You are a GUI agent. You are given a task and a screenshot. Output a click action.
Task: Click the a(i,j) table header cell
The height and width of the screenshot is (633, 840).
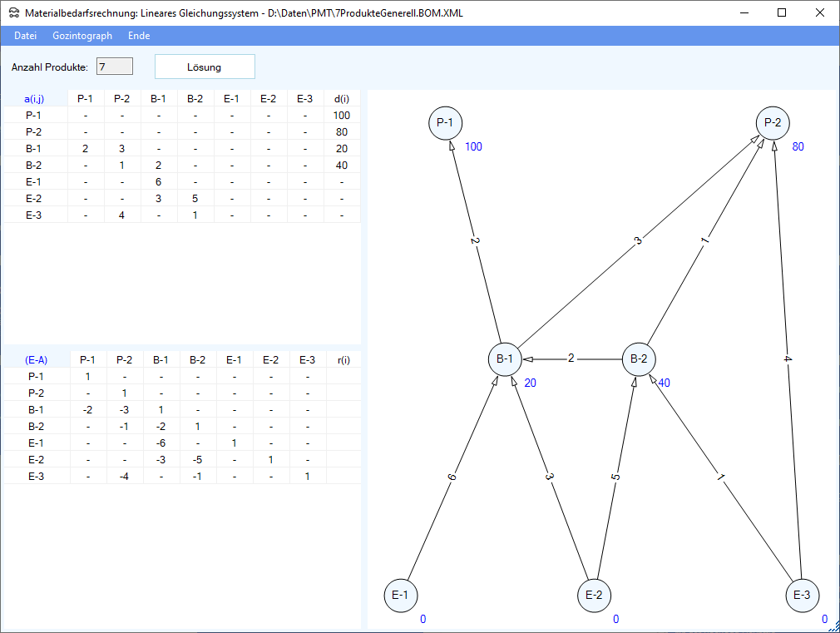pyautogui.click(x=34, y=99)
